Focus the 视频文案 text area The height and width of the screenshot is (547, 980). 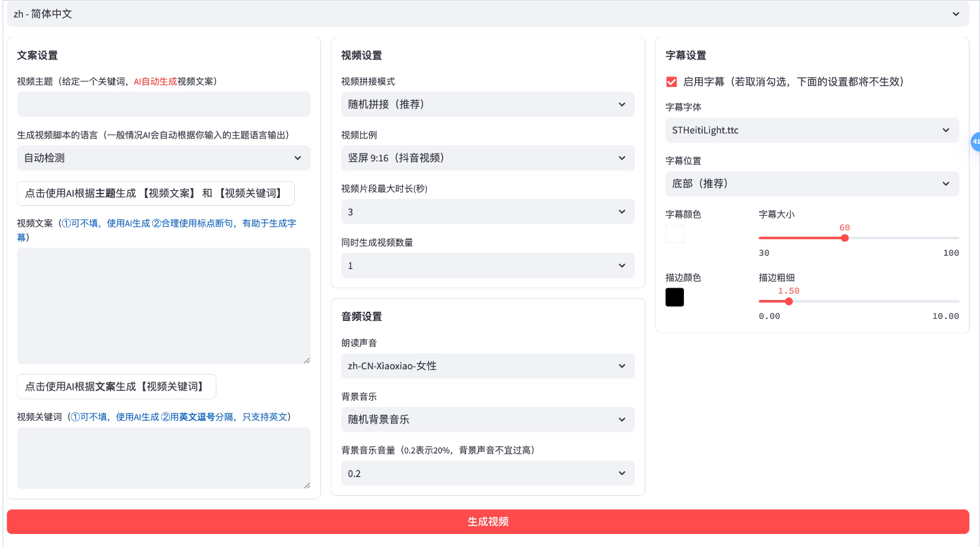(163, 305)
